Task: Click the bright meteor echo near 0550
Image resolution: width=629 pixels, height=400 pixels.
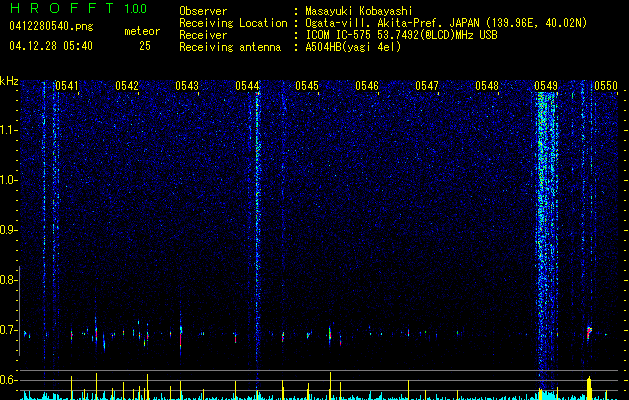Action: click(589, 333)
